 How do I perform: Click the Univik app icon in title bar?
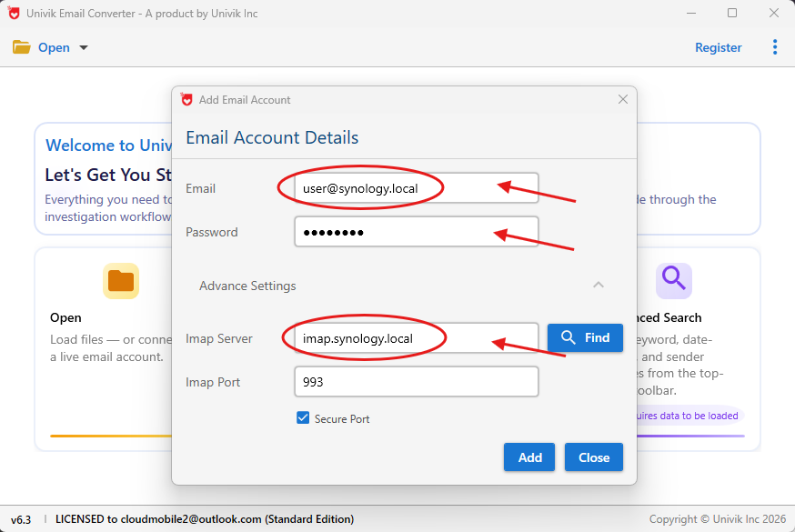click(x=14, y=13)
